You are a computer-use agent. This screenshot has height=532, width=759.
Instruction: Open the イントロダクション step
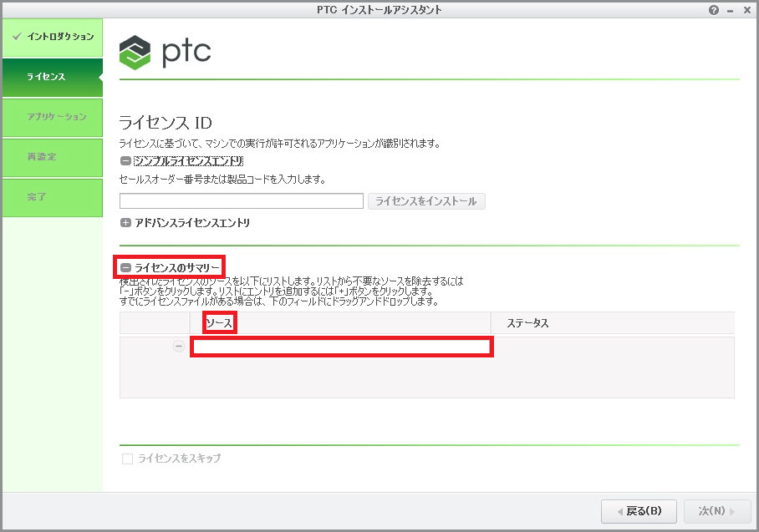[53, 38]
